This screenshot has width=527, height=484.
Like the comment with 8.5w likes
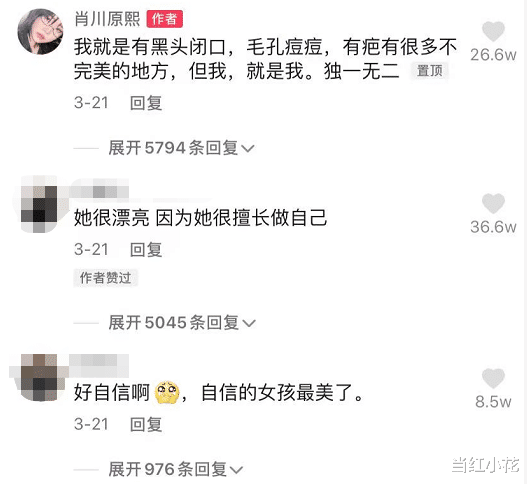click(493, 378)
